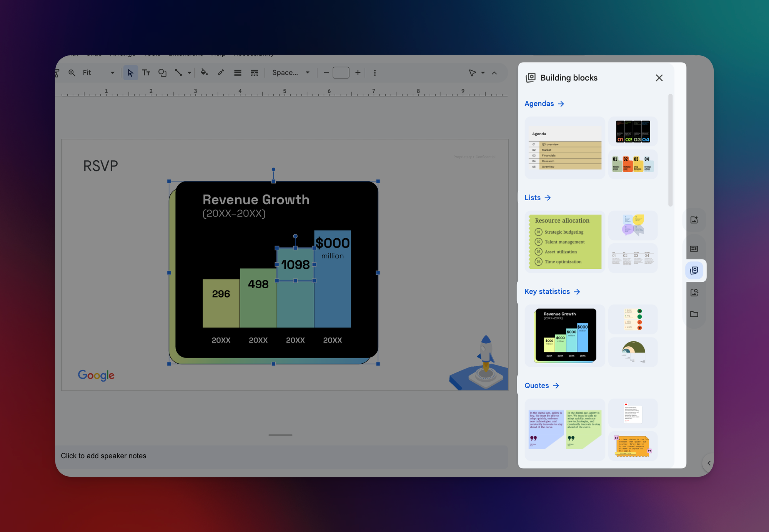769x532 pixels.
Task: Click the zoom magnifier icon
Action: (x=72, y=73)
